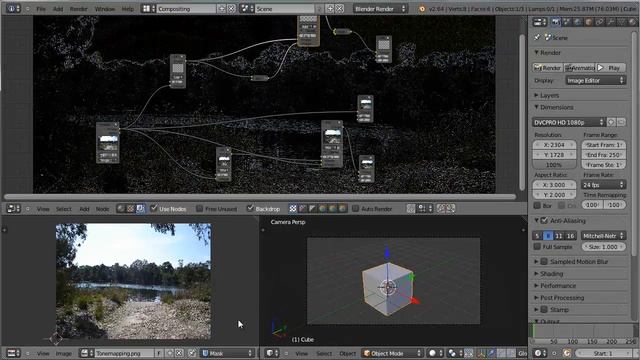Enable the Free Unused checkbox
The image size is (640, 360).
[x=199, y=209]
